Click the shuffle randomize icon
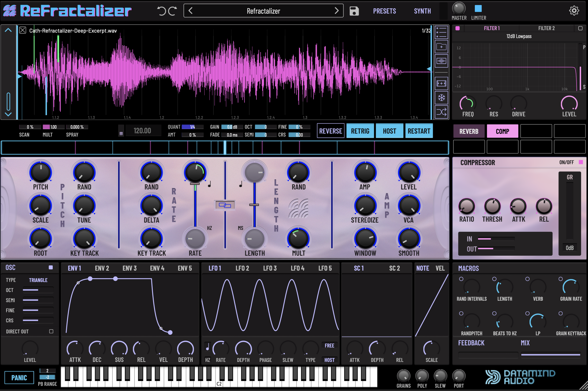The width and height of the screenshot is (588, 391). [441, 112]
